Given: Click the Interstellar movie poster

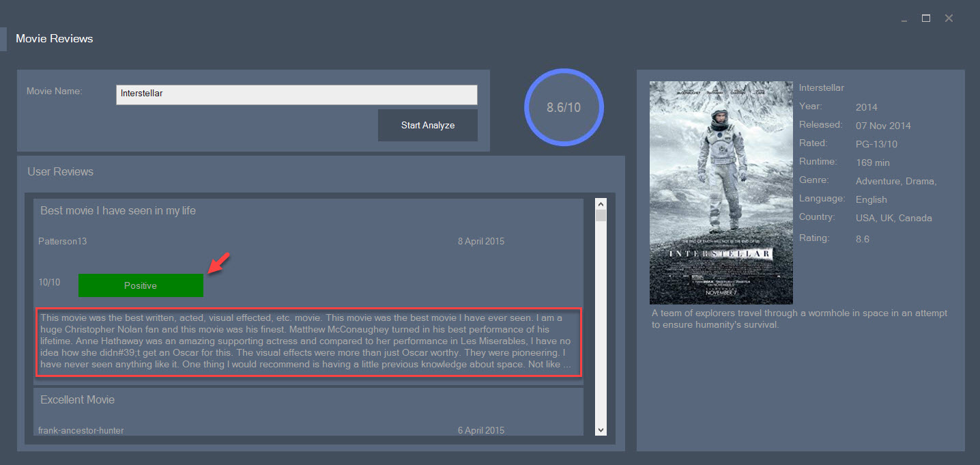Looking at the screenshot, I should (x=721, y=193).
